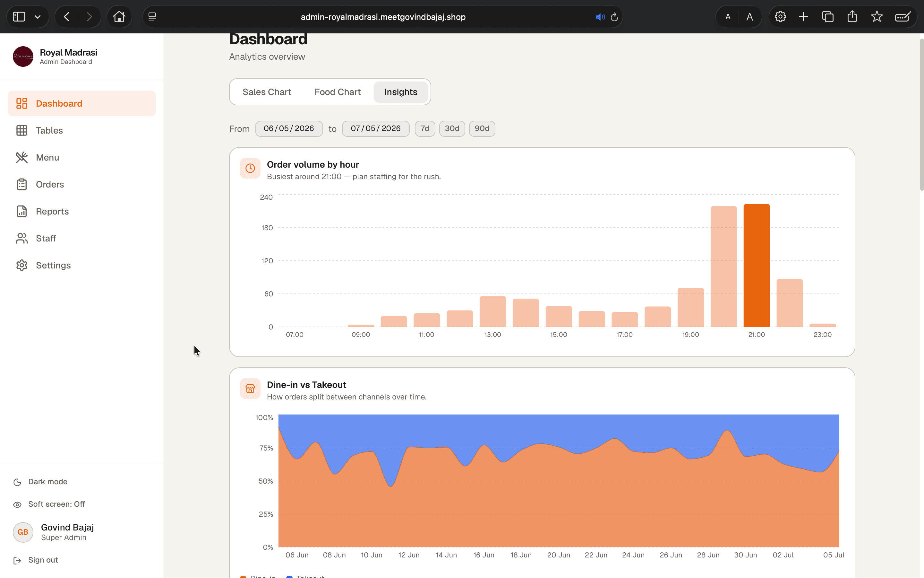Screen dimensions: 924x578
Task: Click the Royal Madrasi logo avatar
Action: pyautogui.click(x=23, y=57)
